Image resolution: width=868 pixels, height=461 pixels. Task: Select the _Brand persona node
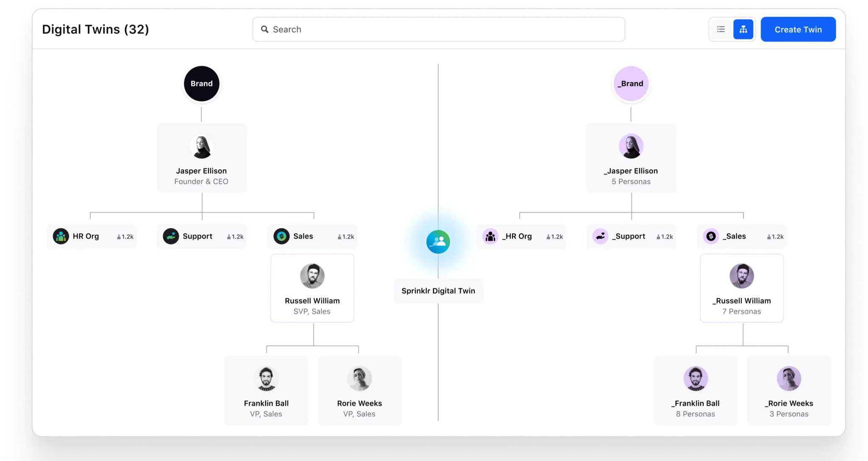coord(630,83)
